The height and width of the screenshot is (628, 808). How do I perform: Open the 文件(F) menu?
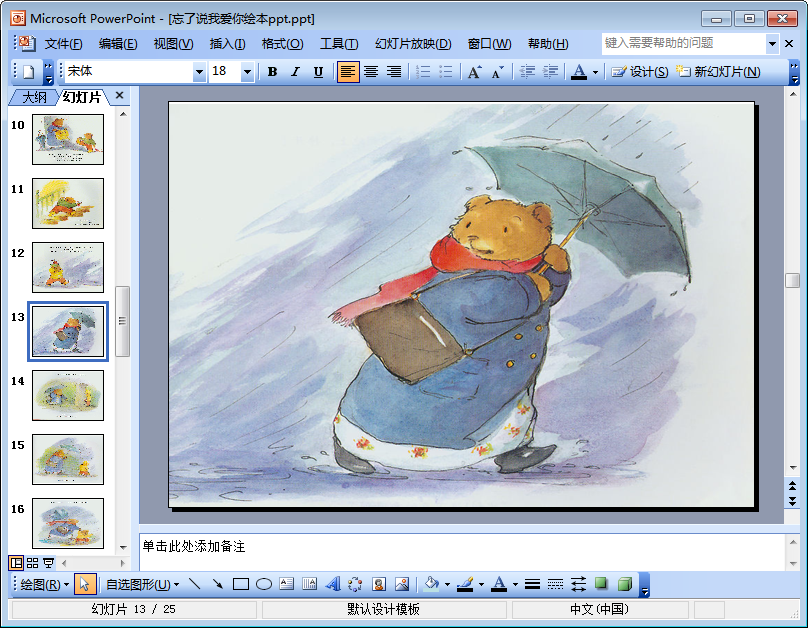pos(63,44)
